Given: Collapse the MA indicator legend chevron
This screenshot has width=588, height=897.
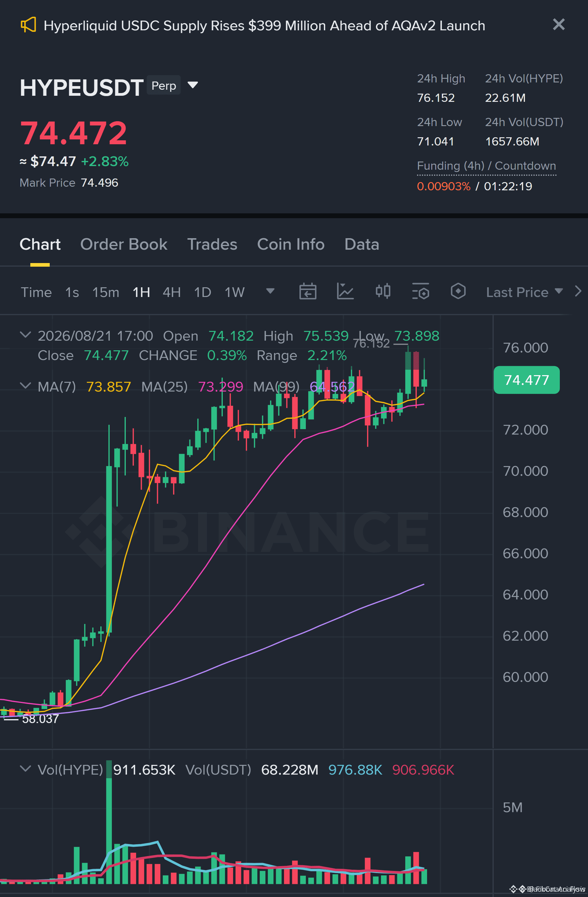Looking at the screenshot, I should point(25,385).
